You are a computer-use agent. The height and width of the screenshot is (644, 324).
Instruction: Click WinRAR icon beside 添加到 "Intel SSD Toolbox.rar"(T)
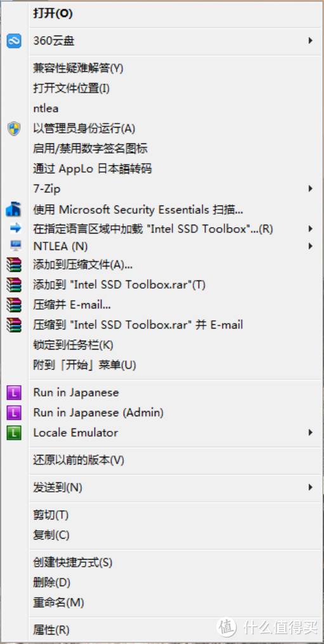13,284
